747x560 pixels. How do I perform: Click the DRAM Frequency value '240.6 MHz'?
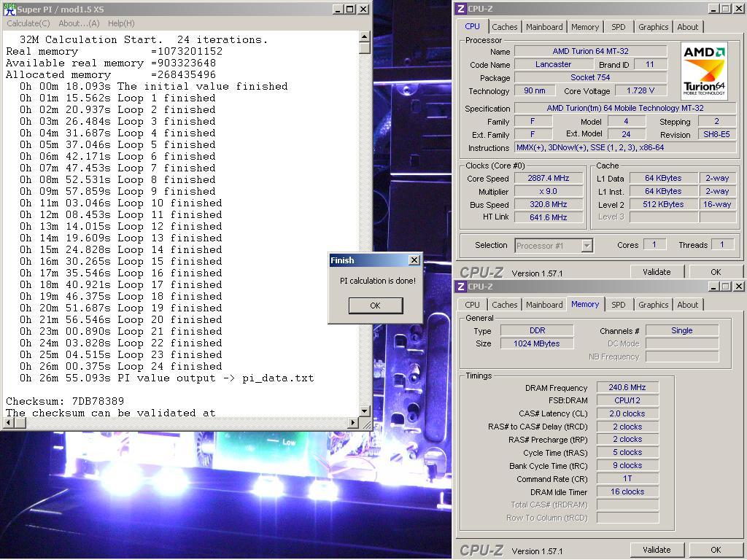click(627, 388)
